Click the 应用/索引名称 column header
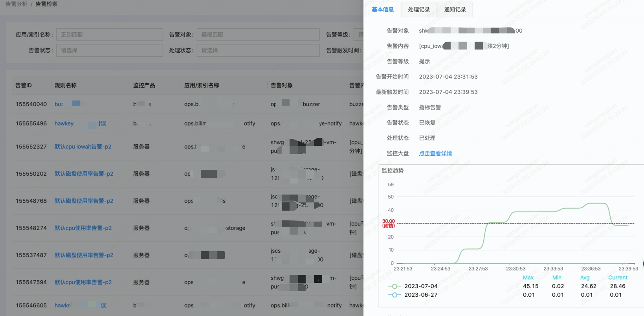The width and height of the screenshot is (644, 316). [202, 85]
